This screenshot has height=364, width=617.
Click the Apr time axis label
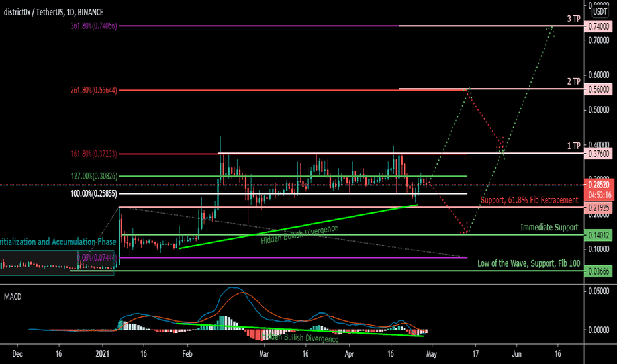349,354
